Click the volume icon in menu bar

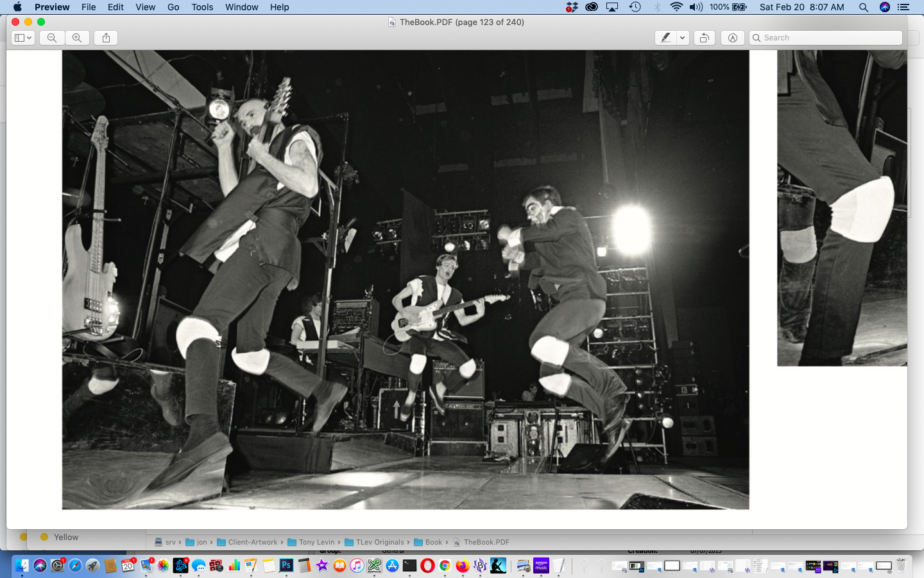tap(696, 7)
